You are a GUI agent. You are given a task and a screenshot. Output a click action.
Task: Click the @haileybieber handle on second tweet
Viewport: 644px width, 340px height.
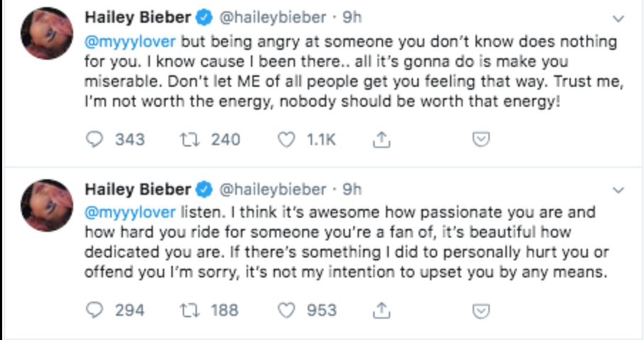[x=272, y=188]
